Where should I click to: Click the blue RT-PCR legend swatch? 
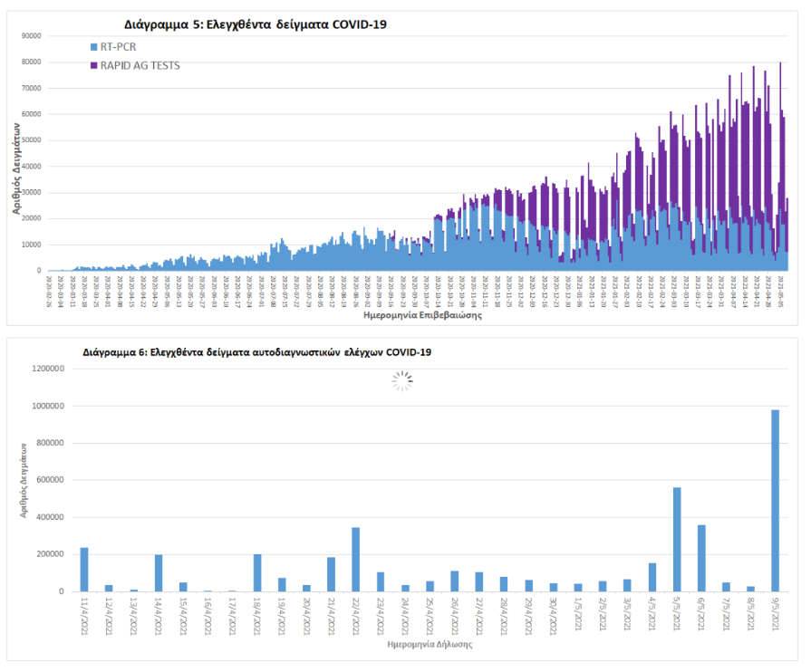(94, 46)
